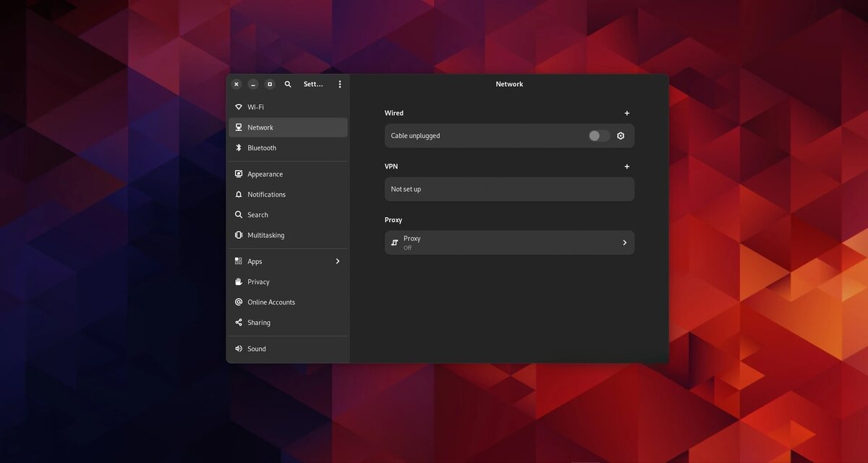The width and height of the screenshot is (868, 463).
Task: Open the three-dot menu in the title bar
Action: pyautogui.click(x=340, y=84)
